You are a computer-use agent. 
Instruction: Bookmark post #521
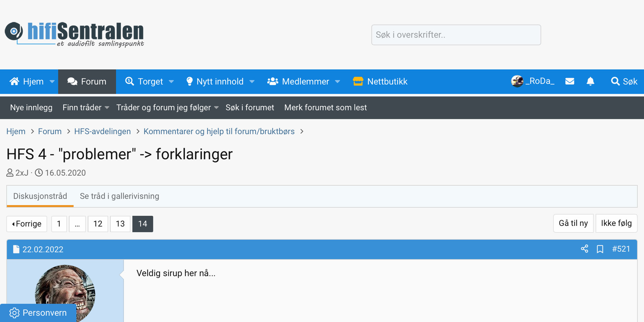point(600,249)
